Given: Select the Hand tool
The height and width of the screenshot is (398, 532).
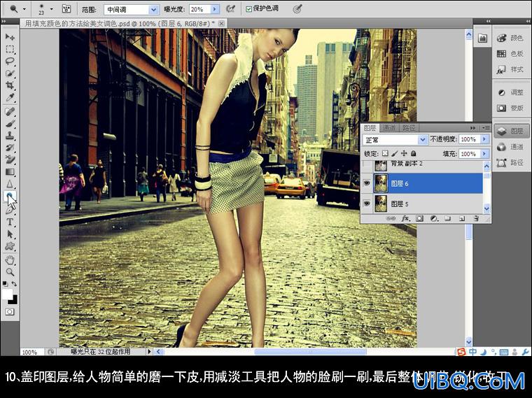Looking at the screenshot, I should pos(10,260).
